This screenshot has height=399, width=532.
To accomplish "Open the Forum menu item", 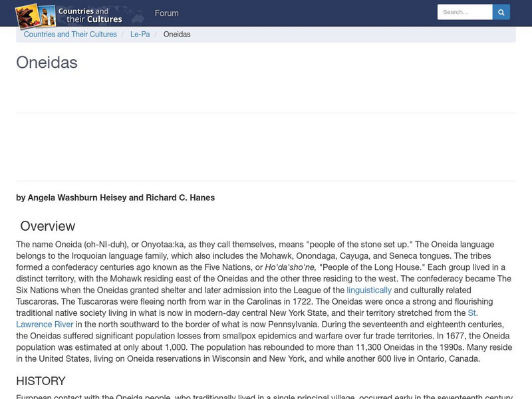I will (x=167, y=13).
